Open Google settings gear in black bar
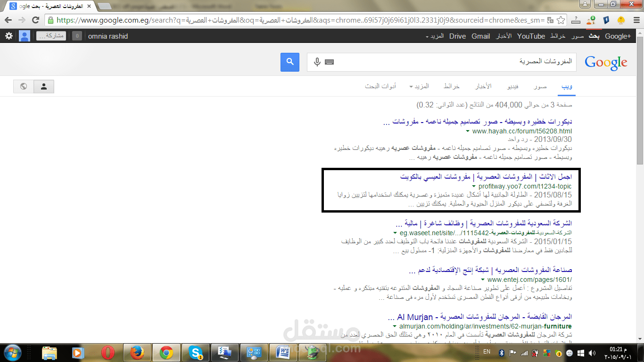 click(x=9, y=36)
